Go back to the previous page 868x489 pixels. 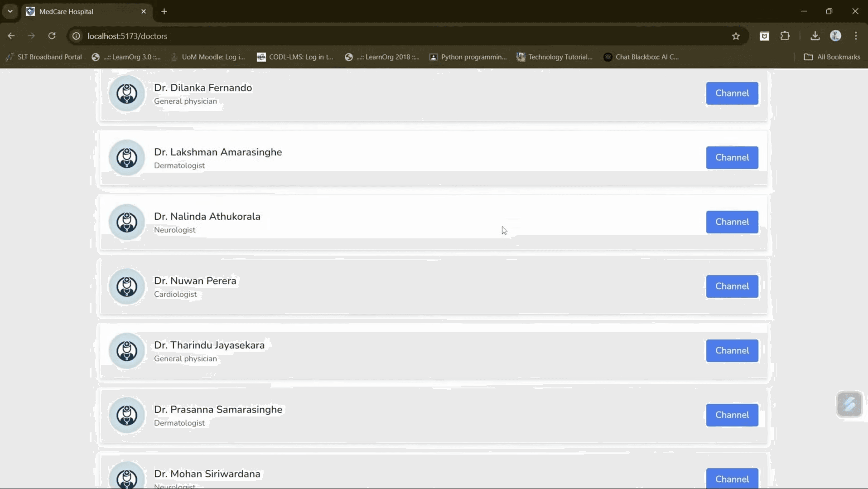coord(11,36)
